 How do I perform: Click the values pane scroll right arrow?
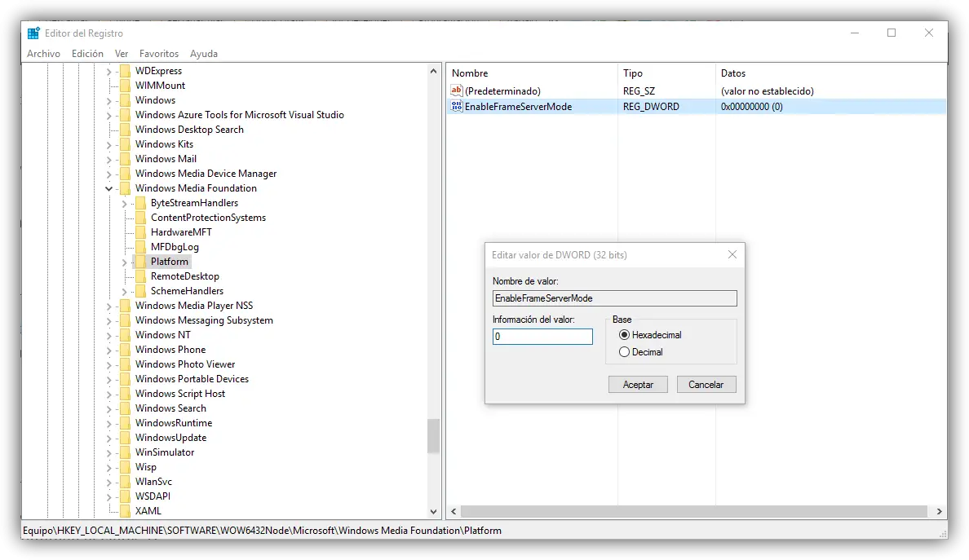click(939, 511)
